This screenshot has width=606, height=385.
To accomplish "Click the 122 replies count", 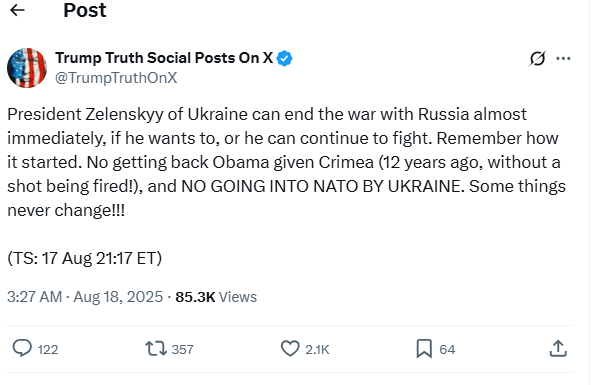I will click(x=48, y=349).
